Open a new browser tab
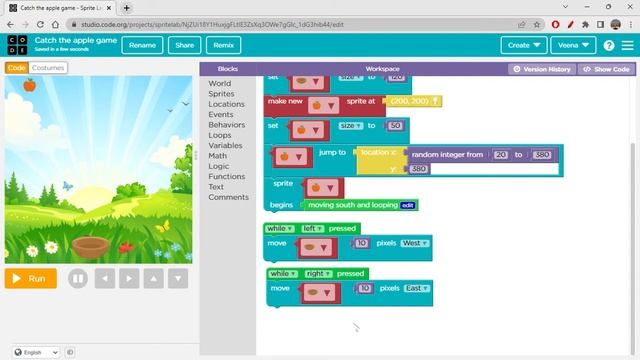 (x=127, y=8)
